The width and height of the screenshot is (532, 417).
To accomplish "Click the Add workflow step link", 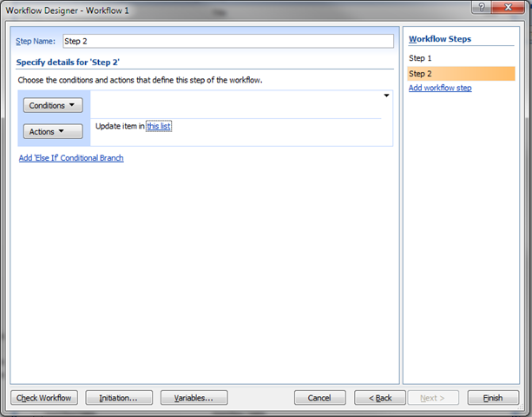I will [x=440, y=89].
